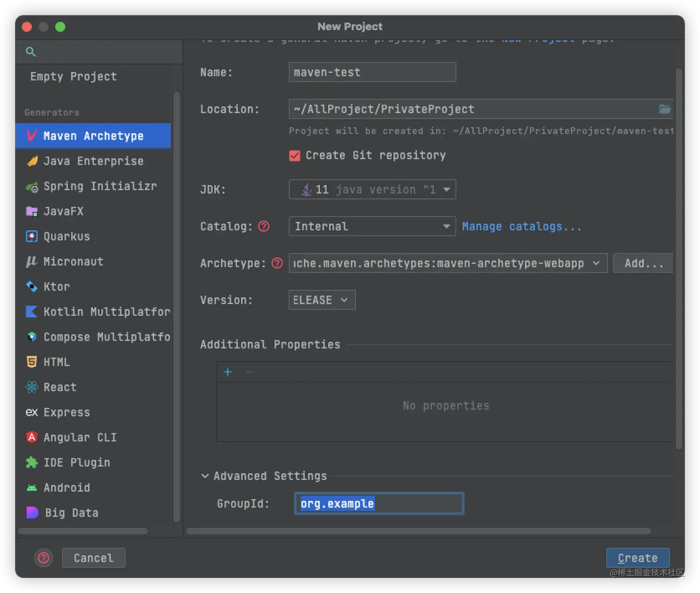The height and width of the screenshot is (593, 700).
Task: Click the Express ex icon
Action: [31, 412]
